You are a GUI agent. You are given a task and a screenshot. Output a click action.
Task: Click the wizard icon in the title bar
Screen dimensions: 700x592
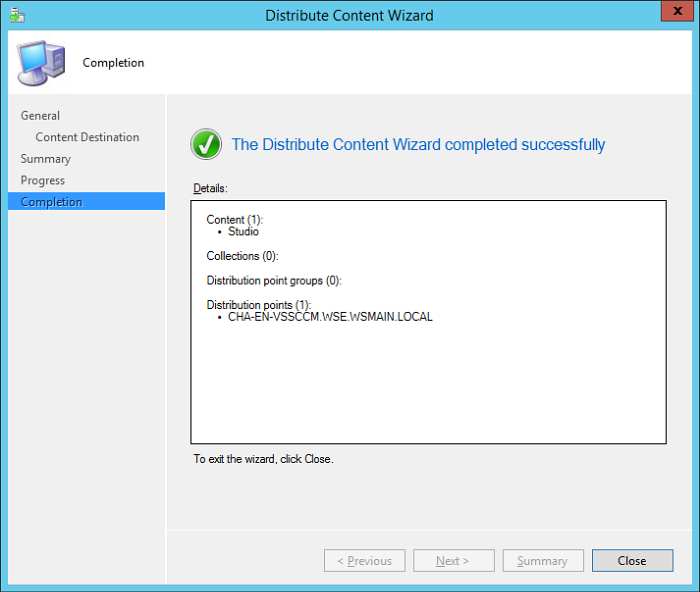tap(19, 15)
